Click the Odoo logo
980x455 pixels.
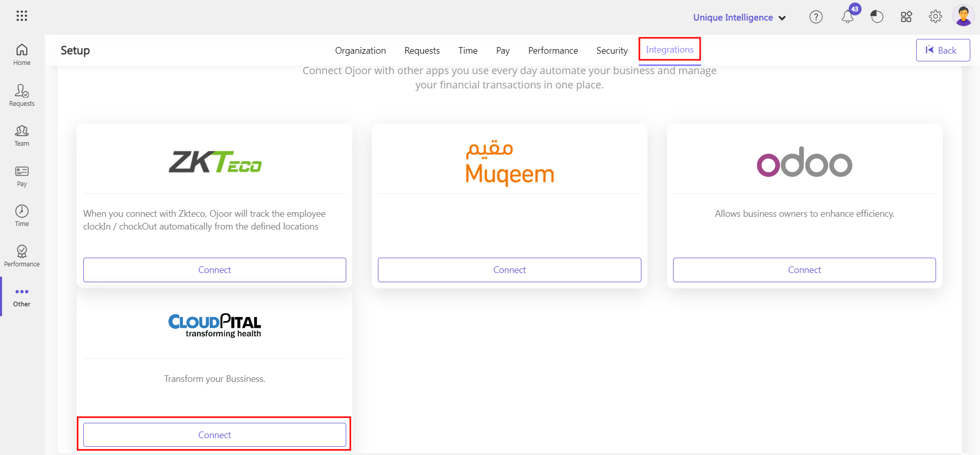[804, 162]
